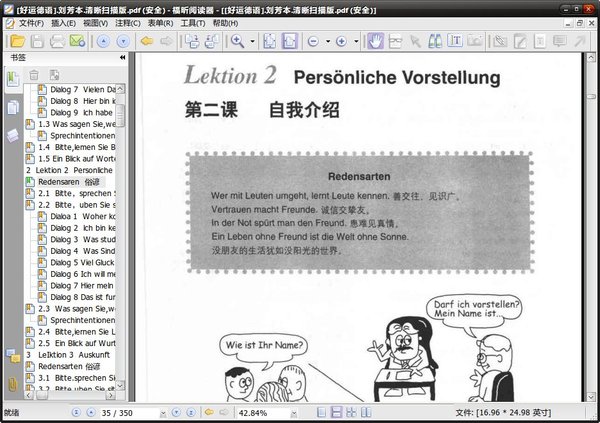Open dropdown beside the zoom in button
This screenshot has width=600, height=423.
tap(356, 41)
